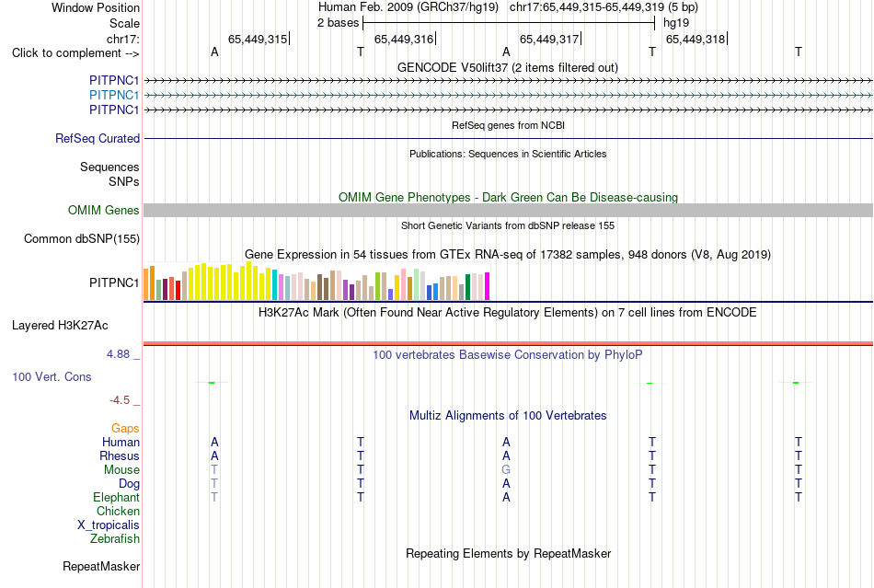Click the 65,449,315 position label
The image size is (874, 588).
click(x=258, y=39)
